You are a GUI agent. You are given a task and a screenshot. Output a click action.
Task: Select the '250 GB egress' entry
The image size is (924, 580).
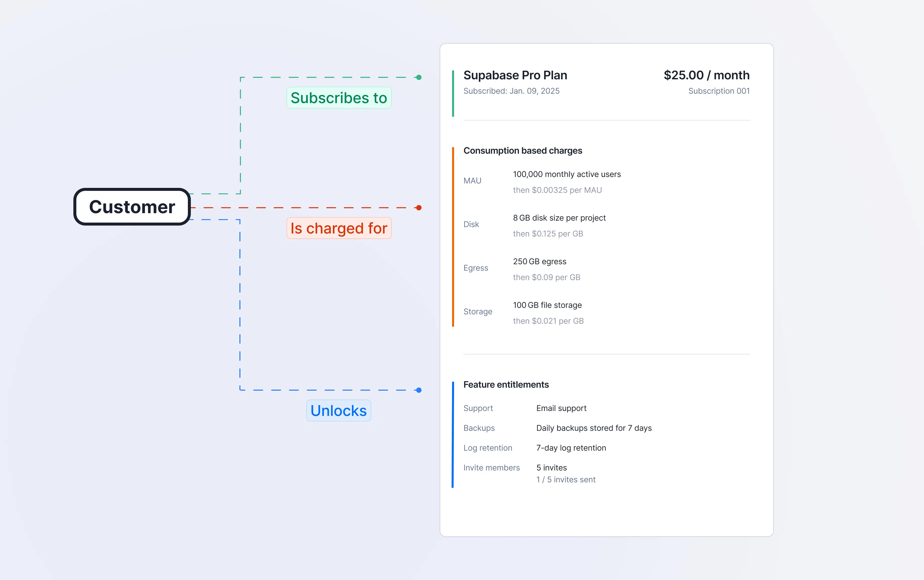539,261
